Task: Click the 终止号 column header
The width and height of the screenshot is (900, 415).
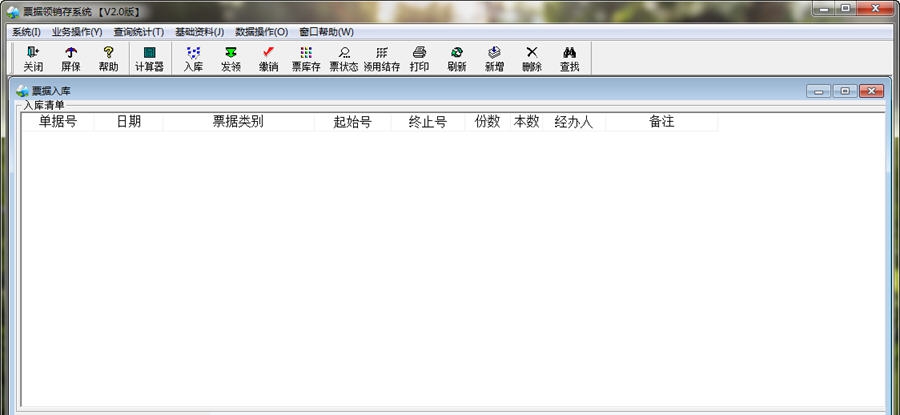Action: [428, 122]
